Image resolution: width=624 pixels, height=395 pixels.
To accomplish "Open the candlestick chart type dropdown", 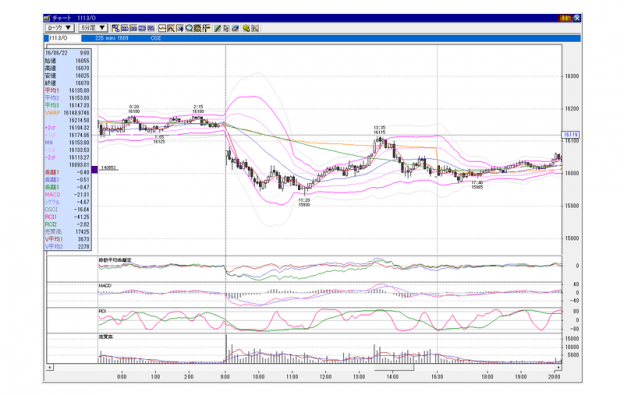I will coord(60,28).
